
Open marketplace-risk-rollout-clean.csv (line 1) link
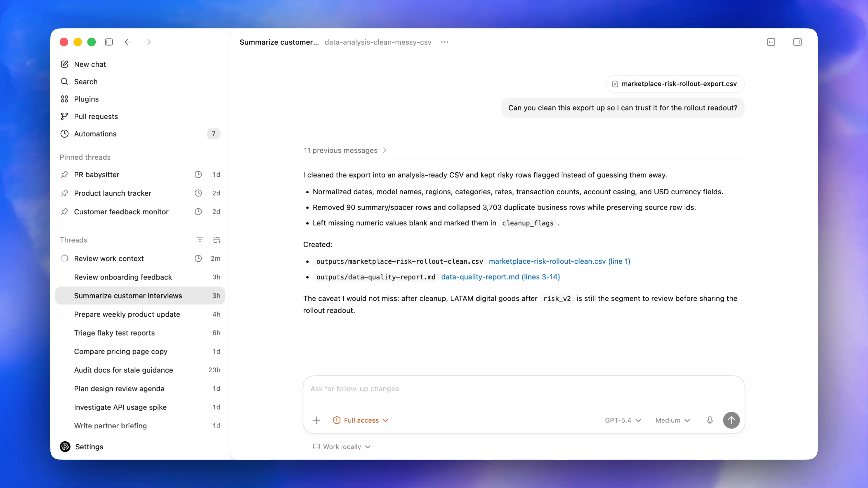(x=559, y=261)
